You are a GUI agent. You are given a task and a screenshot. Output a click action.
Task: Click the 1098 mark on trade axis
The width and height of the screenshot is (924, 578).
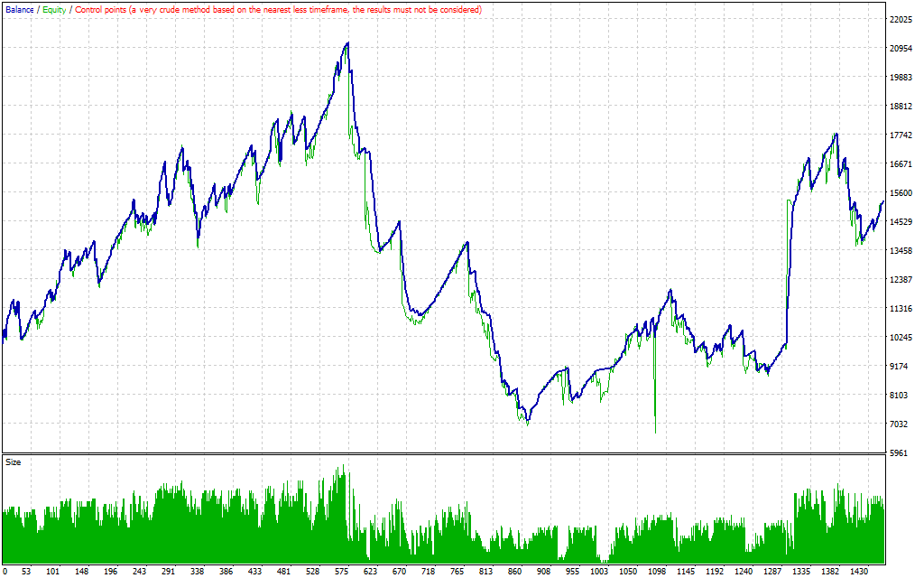point(657,572)
